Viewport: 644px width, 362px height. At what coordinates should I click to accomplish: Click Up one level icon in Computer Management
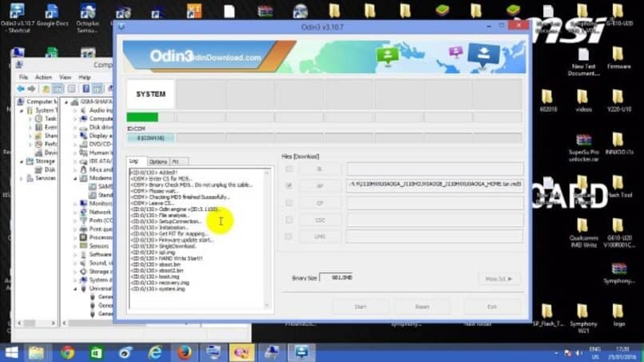[46, 89]
